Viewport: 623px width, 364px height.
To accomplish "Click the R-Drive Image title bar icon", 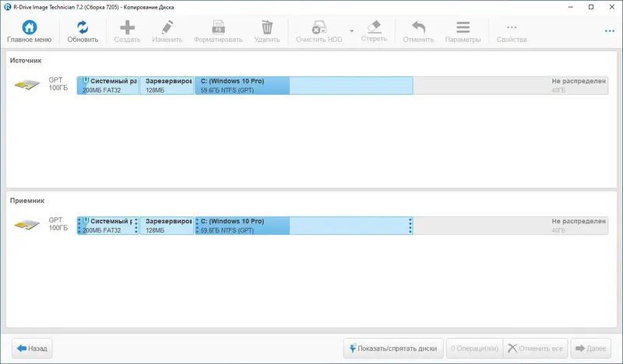I will [x=7, y=7].
